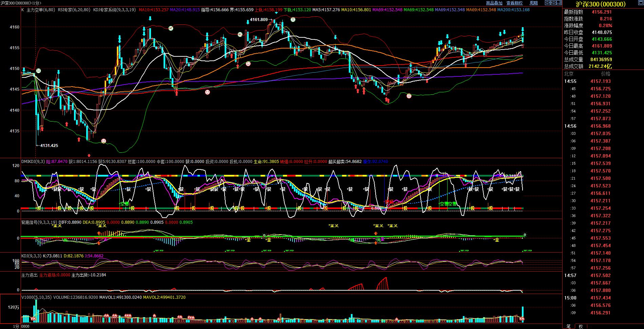Click the 今日开盘 value 4143.666
This screenshot has height=329, width=644.
(602, 39)
